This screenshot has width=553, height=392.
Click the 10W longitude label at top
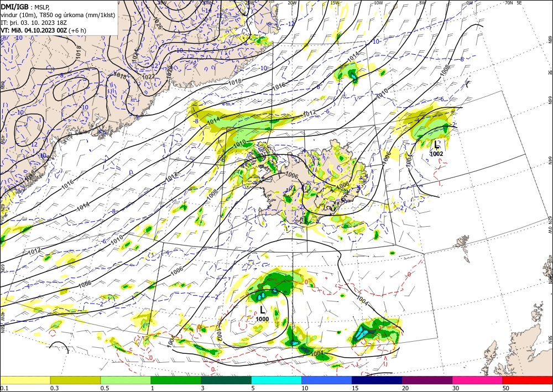tap(378, 3)
